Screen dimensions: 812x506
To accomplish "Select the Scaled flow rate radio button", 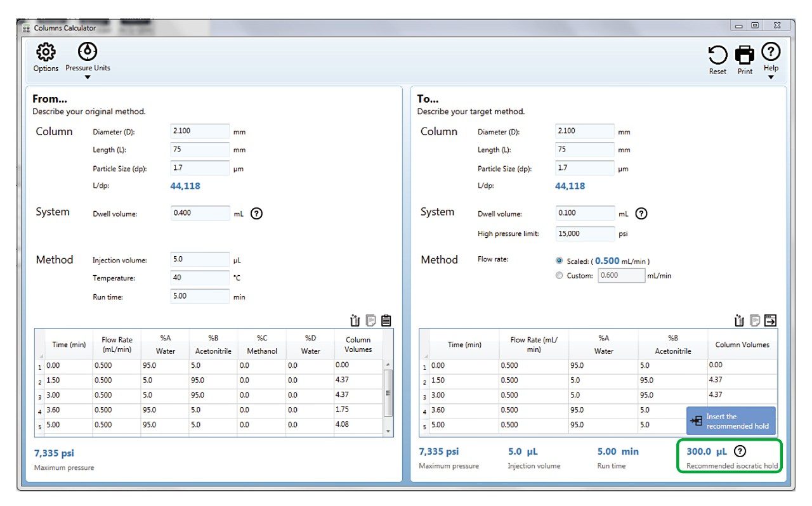I will pos(559,261).
